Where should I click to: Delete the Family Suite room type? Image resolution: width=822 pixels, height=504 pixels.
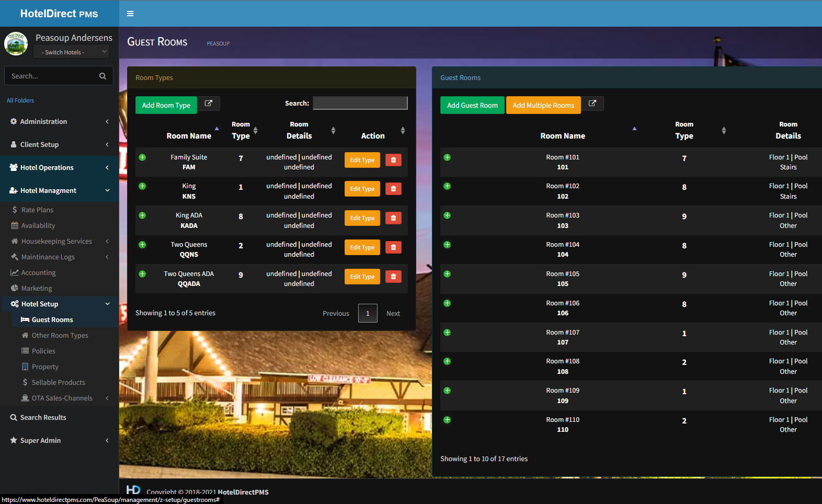tap(393, 160)
